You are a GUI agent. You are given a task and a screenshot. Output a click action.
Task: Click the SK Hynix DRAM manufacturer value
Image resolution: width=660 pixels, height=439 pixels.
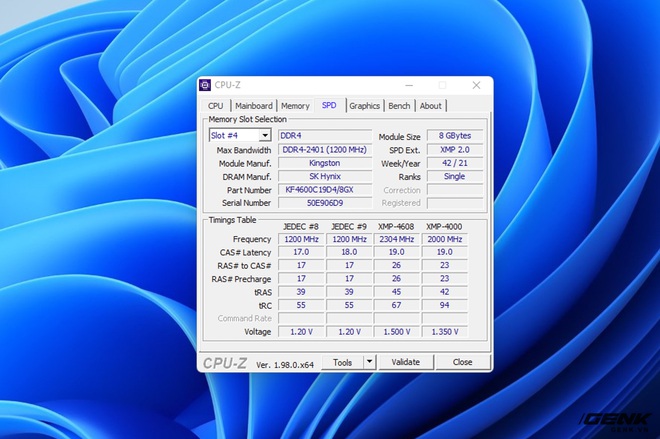(325, 176)
